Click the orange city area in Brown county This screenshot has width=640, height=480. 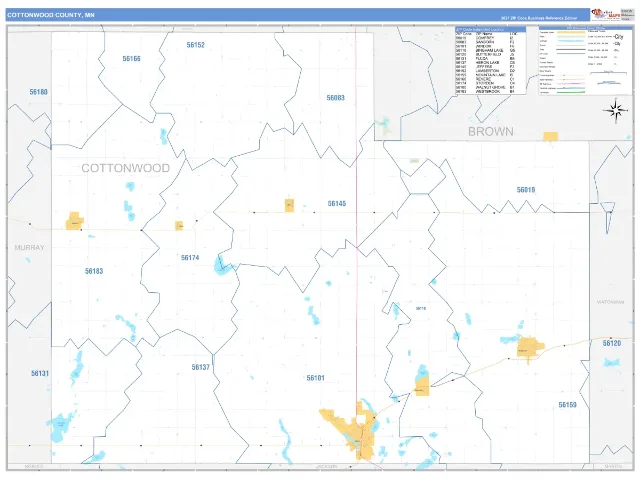[551, 136]
